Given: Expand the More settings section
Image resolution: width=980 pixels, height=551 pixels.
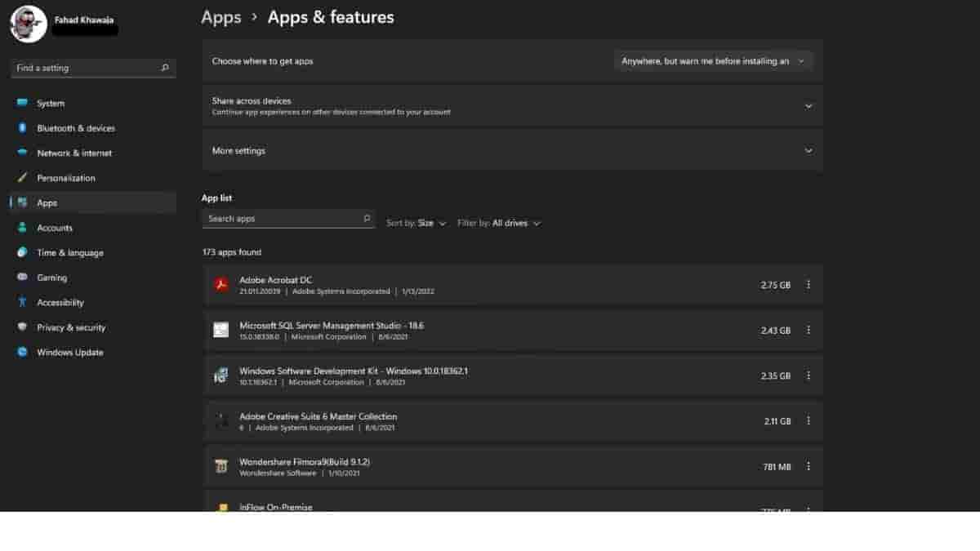Looking at the screenshot, I should [x=808, y=151].
